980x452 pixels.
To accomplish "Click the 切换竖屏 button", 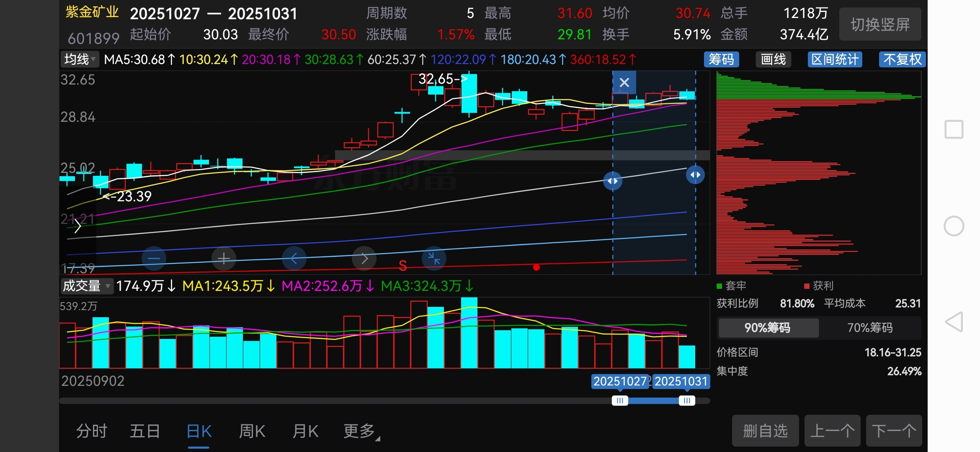I will point(880,25).
